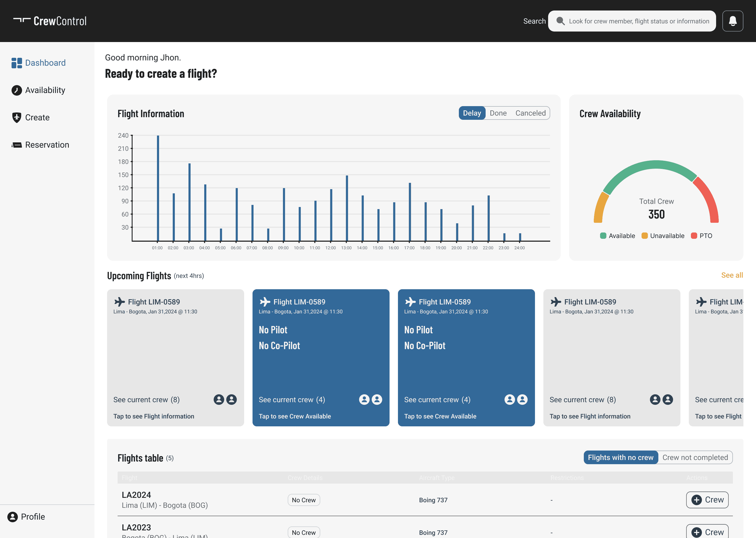Click the chart bar at 13:00
Screen dimensions: 756x538
(x=347, y=208)
